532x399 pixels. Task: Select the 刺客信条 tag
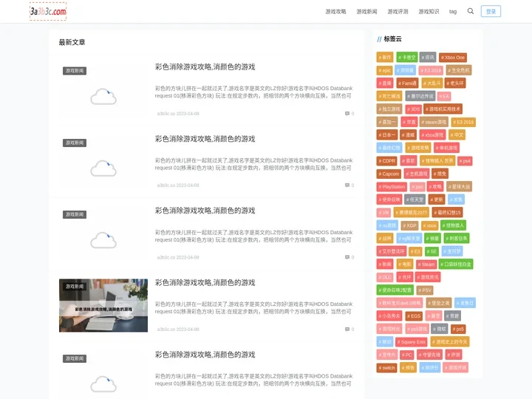coord(456,238)
